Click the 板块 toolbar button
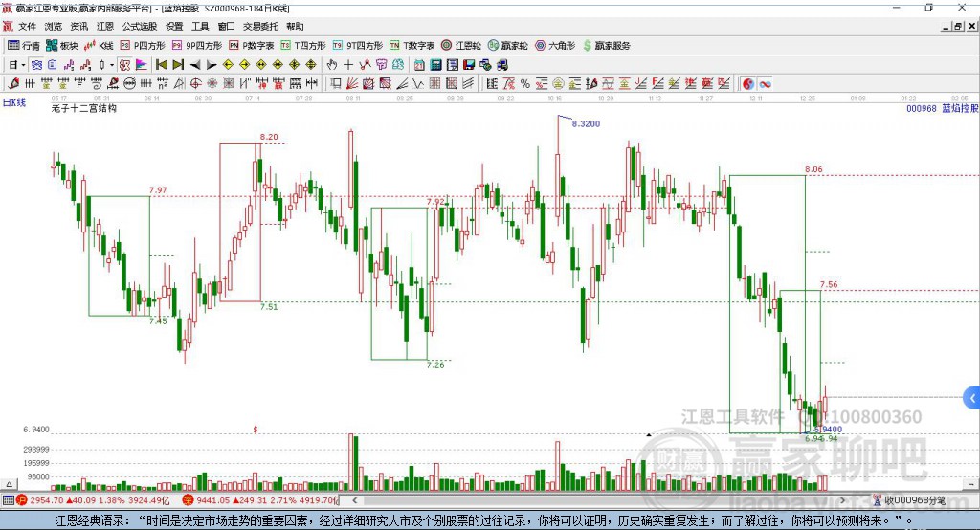The image size is (980, 530). tap(62, 46)
